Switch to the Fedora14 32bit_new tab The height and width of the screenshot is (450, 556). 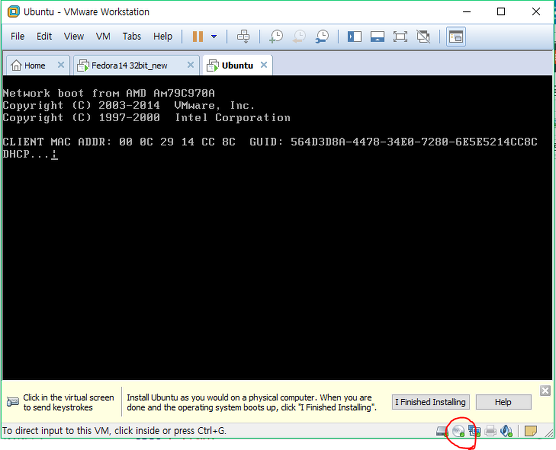pos(129,66)
